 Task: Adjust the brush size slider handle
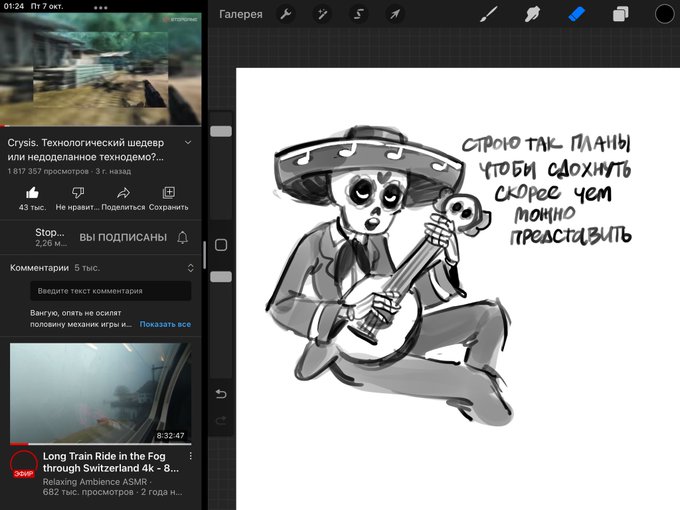221,131
